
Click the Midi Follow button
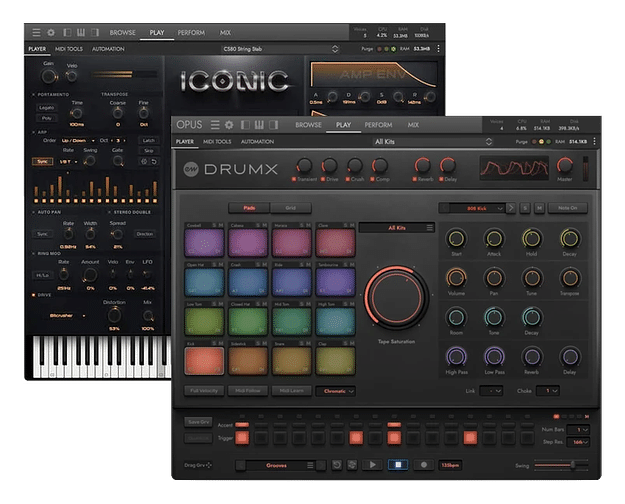(248, 391)
